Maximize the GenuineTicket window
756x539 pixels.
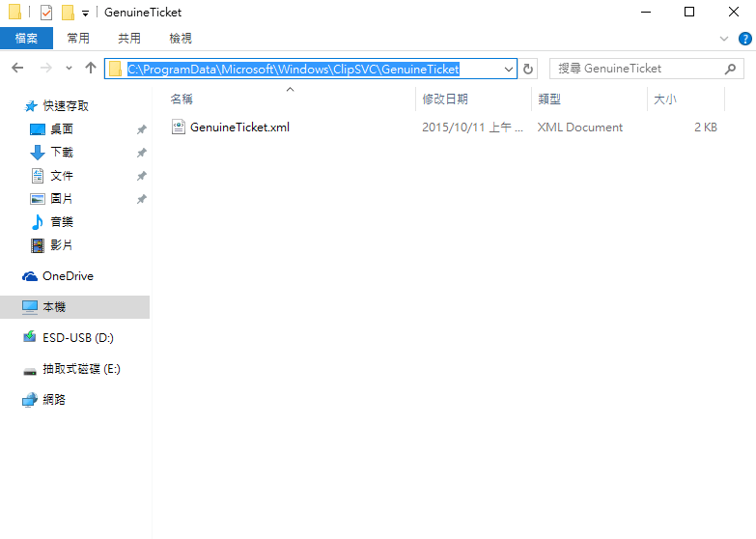[x=689, y=12]
